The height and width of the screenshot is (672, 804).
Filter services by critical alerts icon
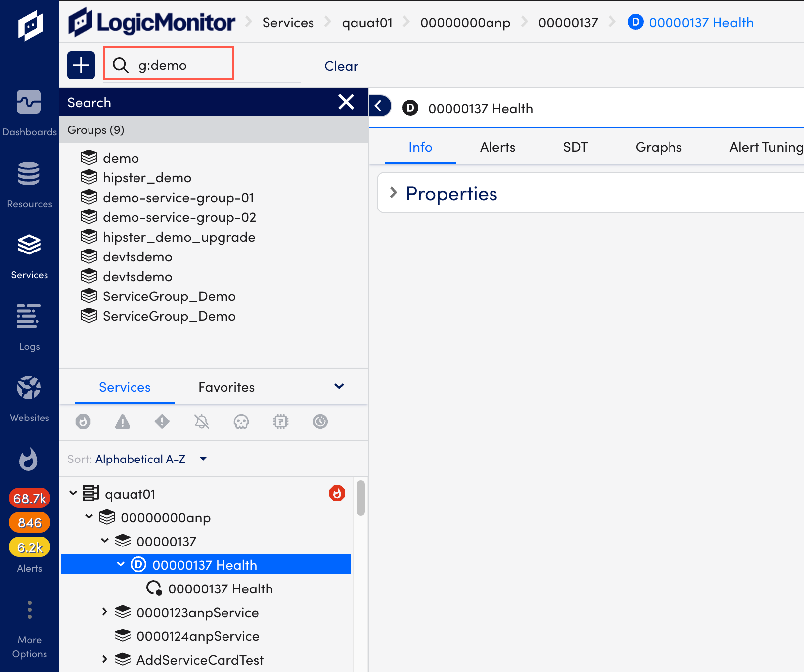[83, 422]
